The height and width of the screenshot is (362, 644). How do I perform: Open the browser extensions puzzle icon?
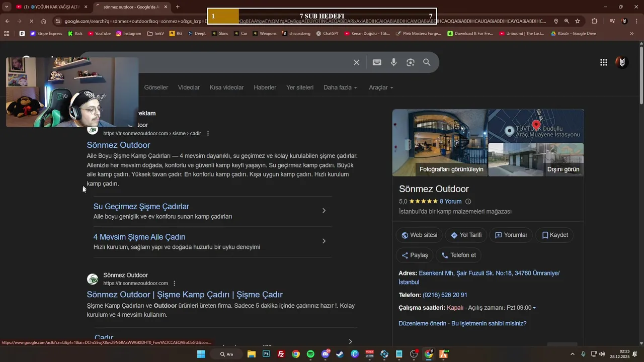[595, 21]
